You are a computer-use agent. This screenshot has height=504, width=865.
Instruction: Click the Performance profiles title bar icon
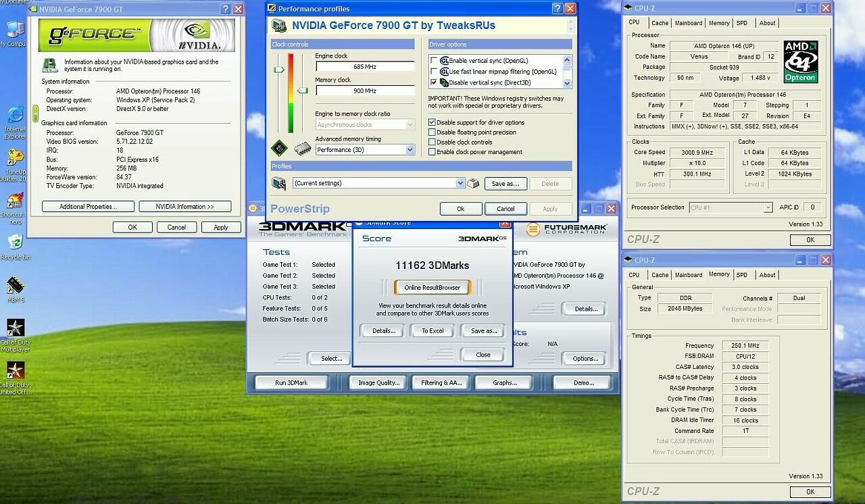coord(272,9)
